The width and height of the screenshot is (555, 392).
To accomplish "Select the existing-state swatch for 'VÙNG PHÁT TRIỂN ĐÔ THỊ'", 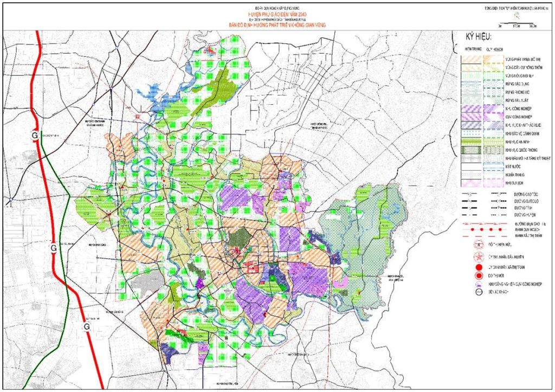I will tap(471, 60).
